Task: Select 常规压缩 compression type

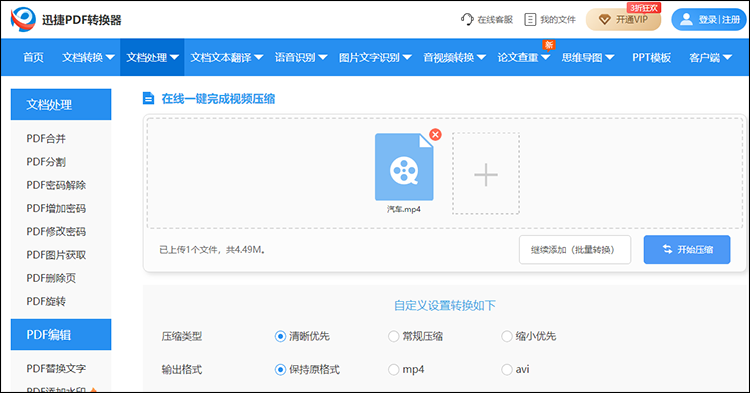Action: [x=393, y=337]
